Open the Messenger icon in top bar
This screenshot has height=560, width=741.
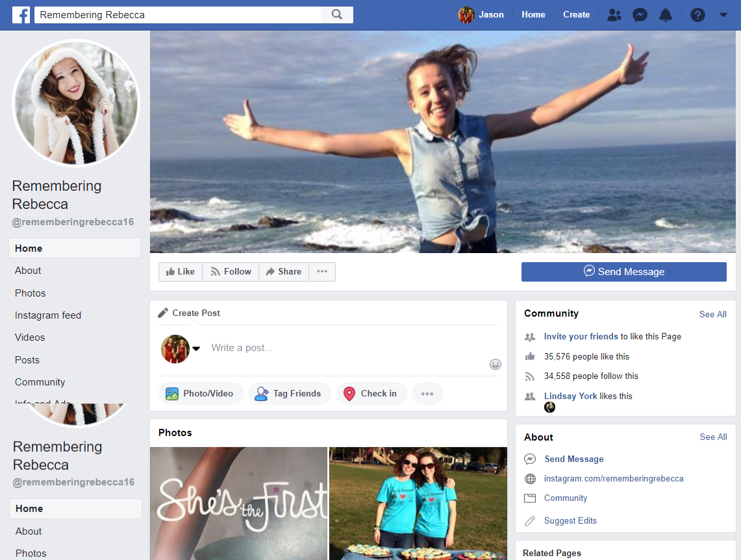(x=640, y=15)
